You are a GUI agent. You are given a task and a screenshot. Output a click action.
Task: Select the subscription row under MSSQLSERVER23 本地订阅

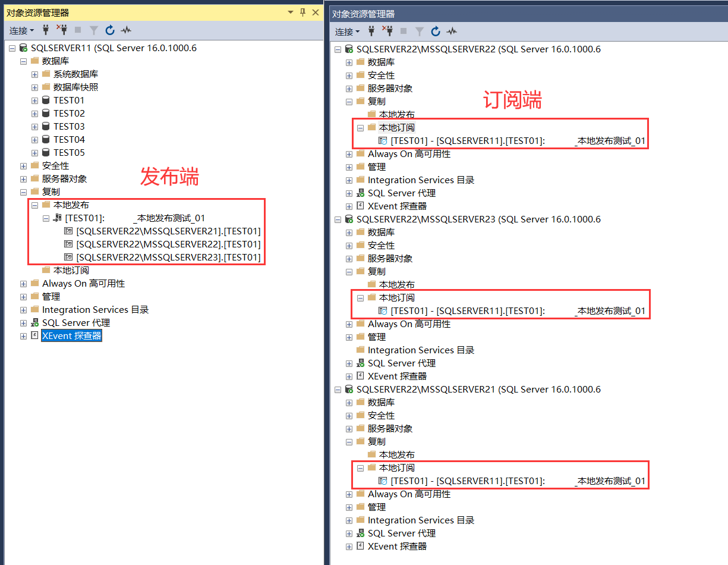point(518,311)
